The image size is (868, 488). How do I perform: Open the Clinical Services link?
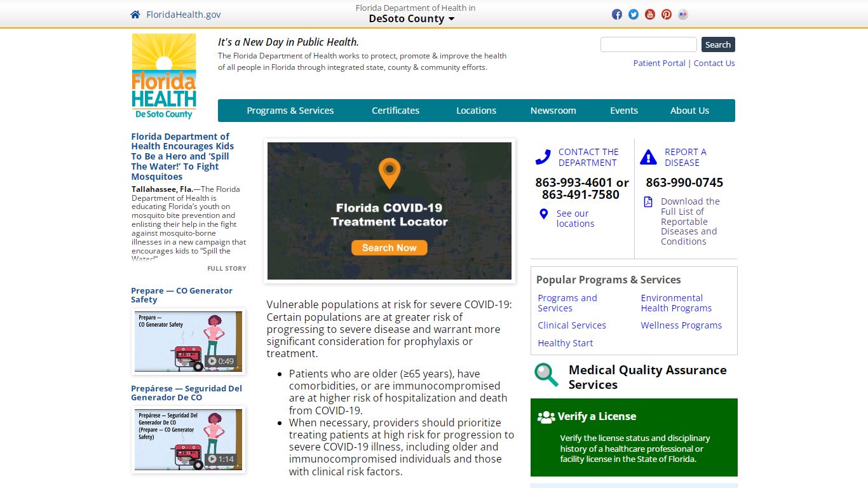click(x=572, y=325)
